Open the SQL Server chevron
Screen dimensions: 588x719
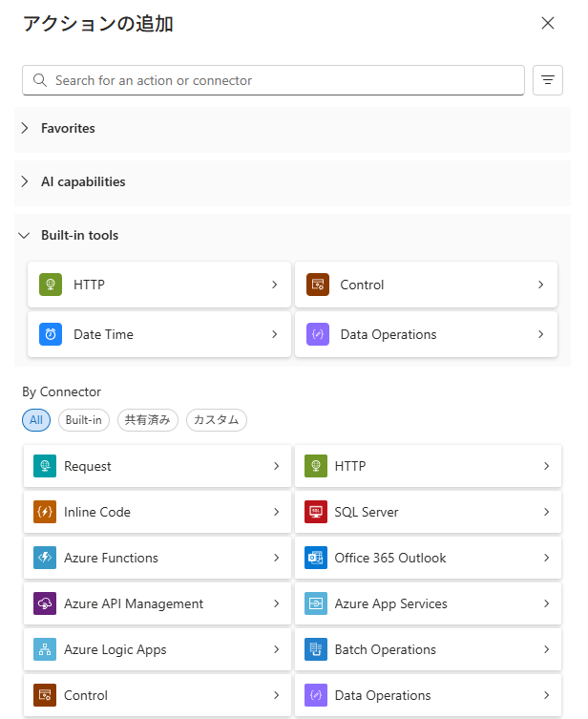pyautogui.click(x=546, y=512)
